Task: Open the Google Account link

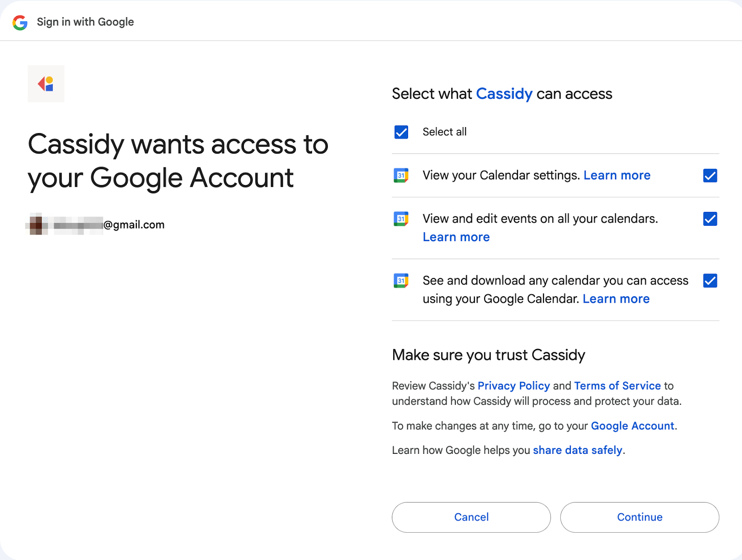Action: (632, 426)
